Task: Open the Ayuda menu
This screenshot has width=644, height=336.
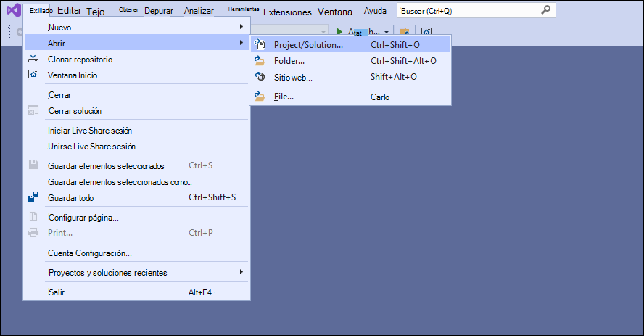Action: click(x=375, y=11)
